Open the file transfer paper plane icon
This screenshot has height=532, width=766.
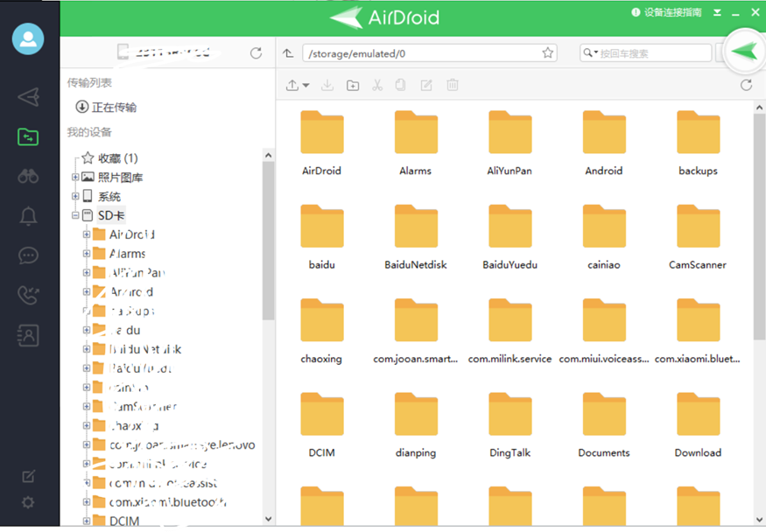pos(28,97)
